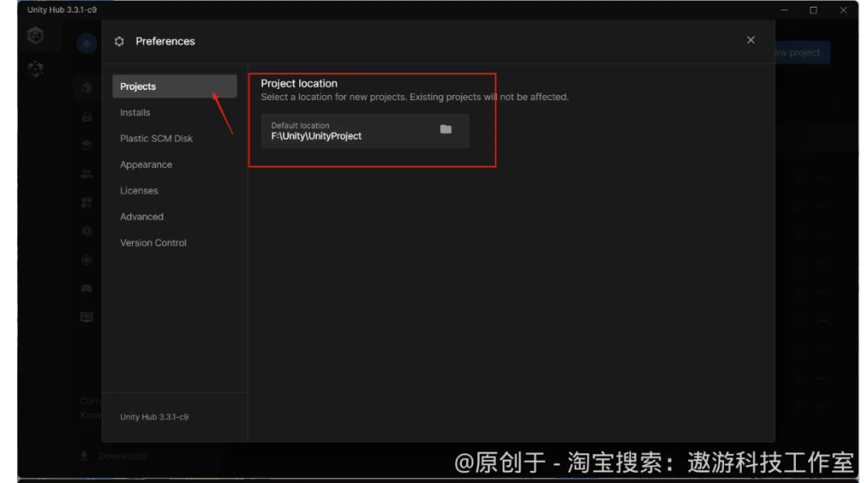Click the Project location heading
This screenshot has width=868, height=483.
coord(299,84)
